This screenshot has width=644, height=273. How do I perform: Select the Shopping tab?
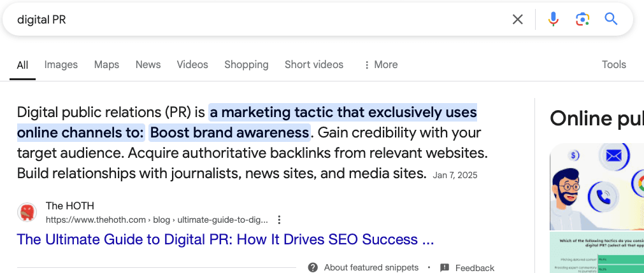[x=246, y=64]
